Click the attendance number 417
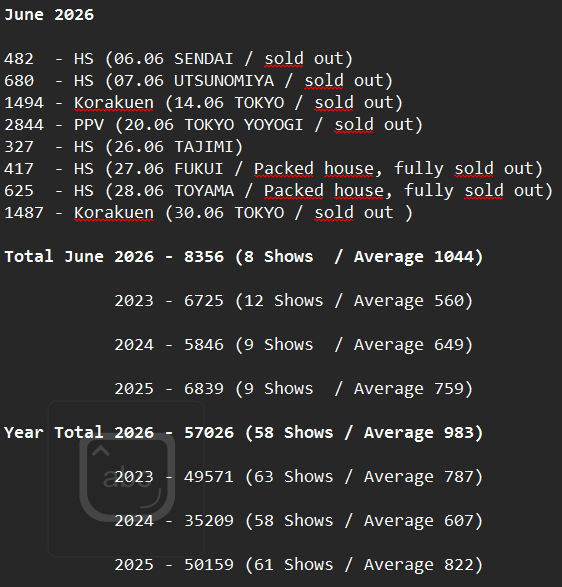The image size is (562, 587). coord(19,169)
